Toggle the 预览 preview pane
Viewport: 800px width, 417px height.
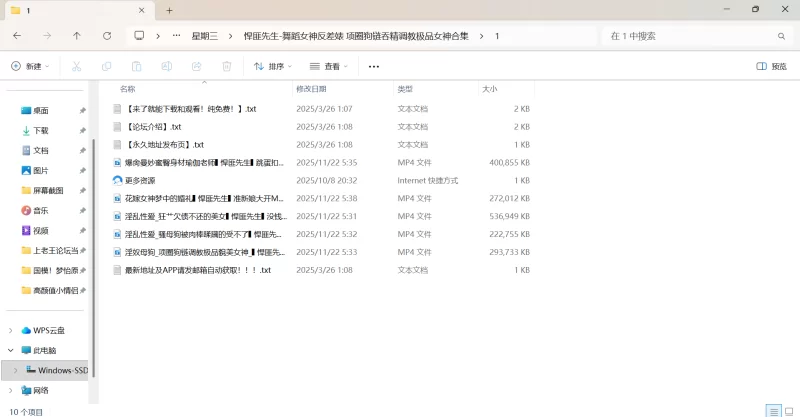point(771,66)
